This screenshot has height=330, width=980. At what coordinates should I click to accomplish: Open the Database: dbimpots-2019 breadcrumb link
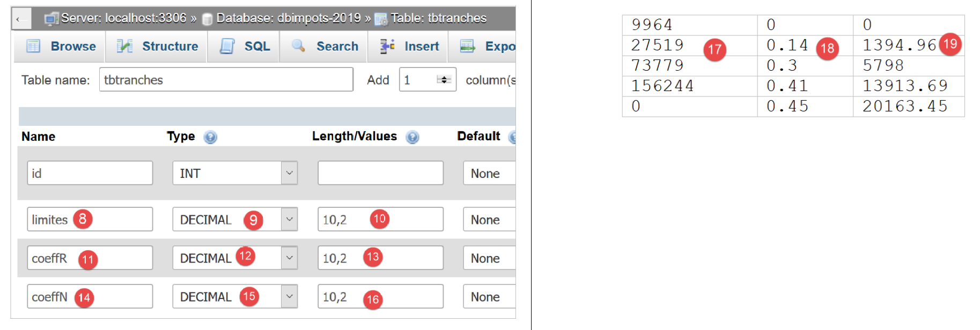(x=288, y=18)
